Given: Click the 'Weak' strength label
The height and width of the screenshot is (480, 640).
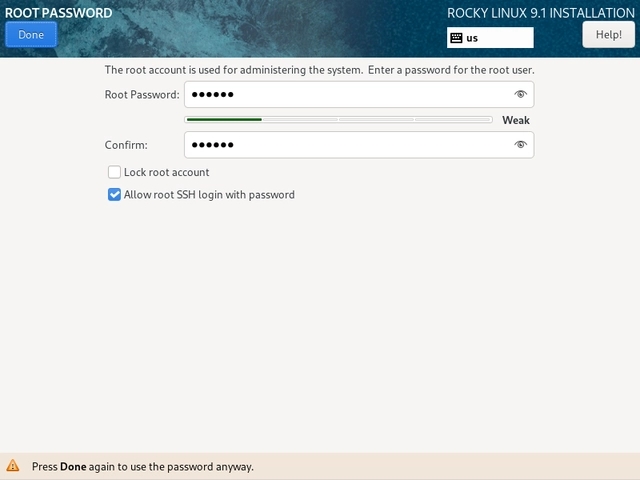Looking at the screenshot, I should (515, 120).
